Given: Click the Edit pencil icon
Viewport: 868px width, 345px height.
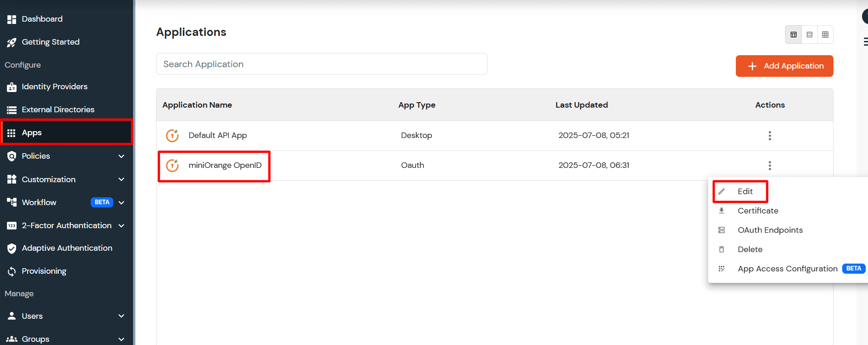Looking at the screenshot, I should click(722, 191).
